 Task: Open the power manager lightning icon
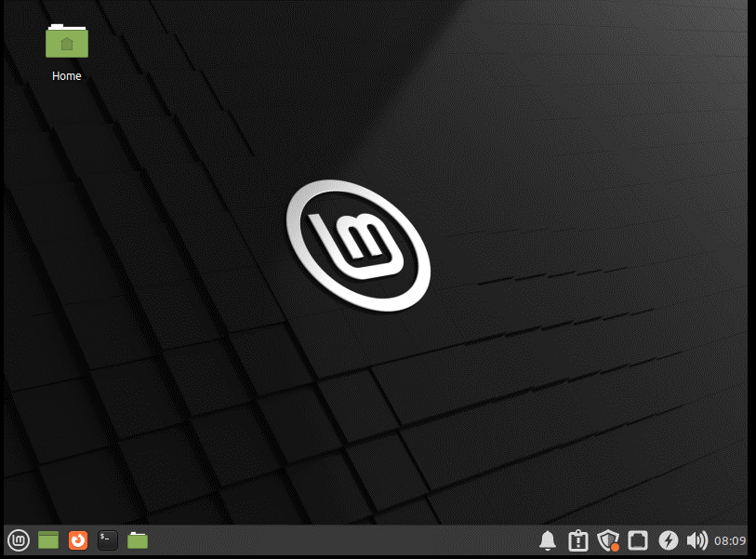669,540
